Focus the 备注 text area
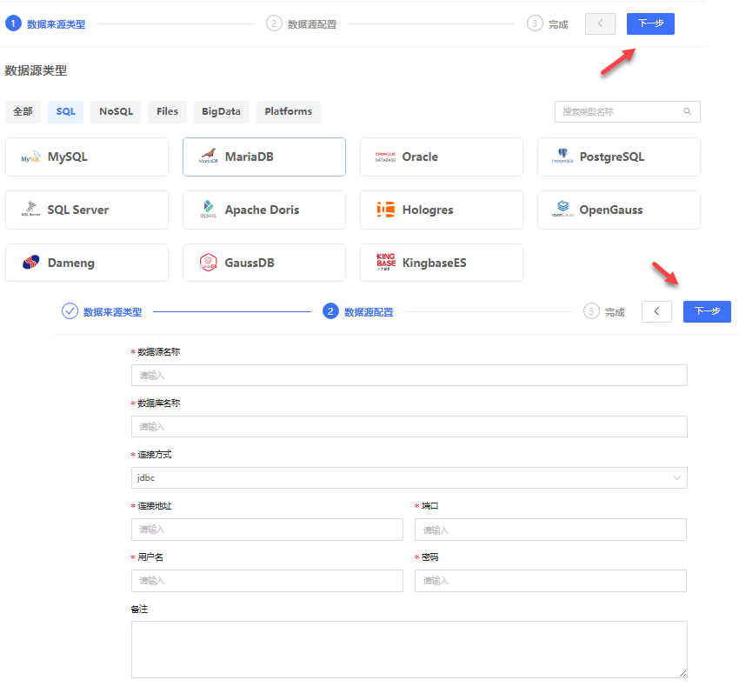 [409, 650]
